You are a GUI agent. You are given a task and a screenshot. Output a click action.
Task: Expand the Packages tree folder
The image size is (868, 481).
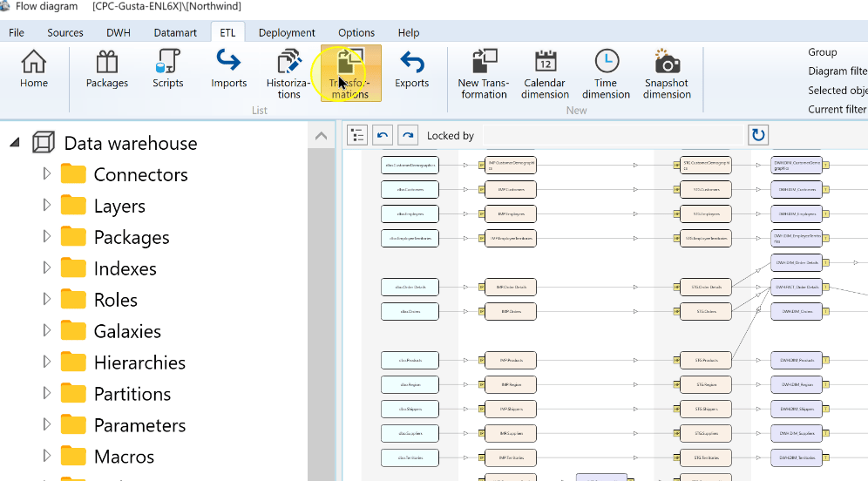point(46,236)
